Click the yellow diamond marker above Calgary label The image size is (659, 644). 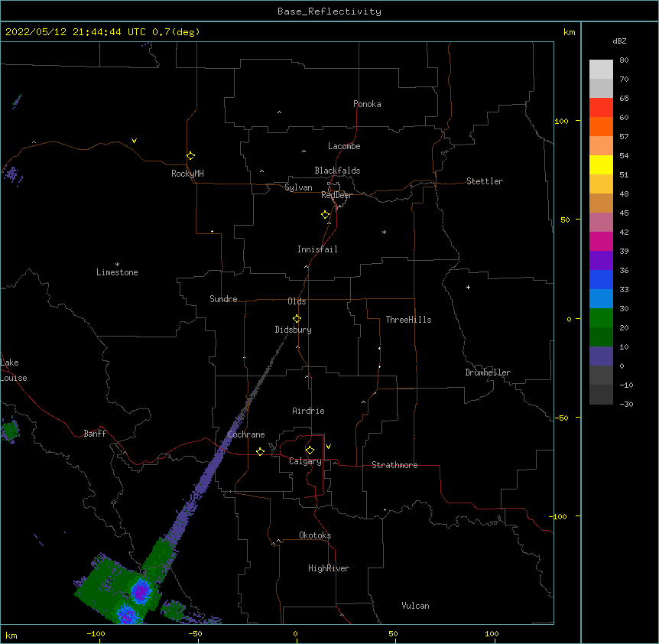pos(310,450)
